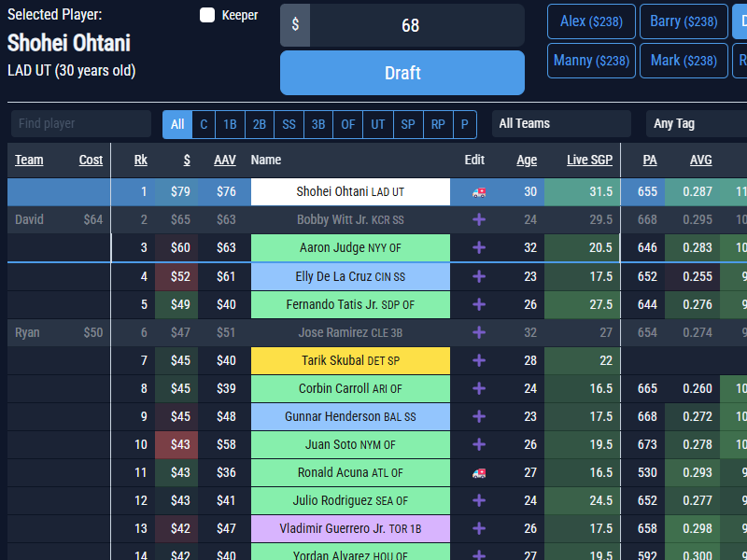The height and width of the screenshot is (560, 747).
Task: Select the All position filter tab
Action: [x=177, y=125]
